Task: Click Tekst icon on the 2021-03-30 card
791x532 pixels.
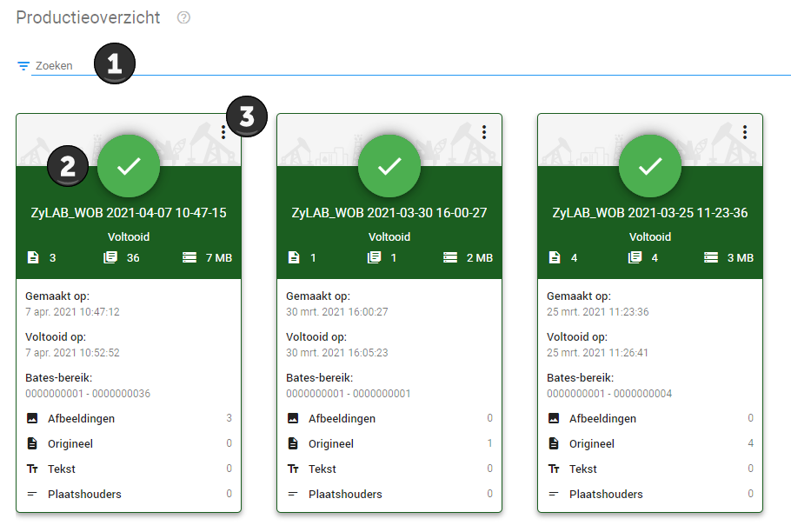Action: coord(294,469)
